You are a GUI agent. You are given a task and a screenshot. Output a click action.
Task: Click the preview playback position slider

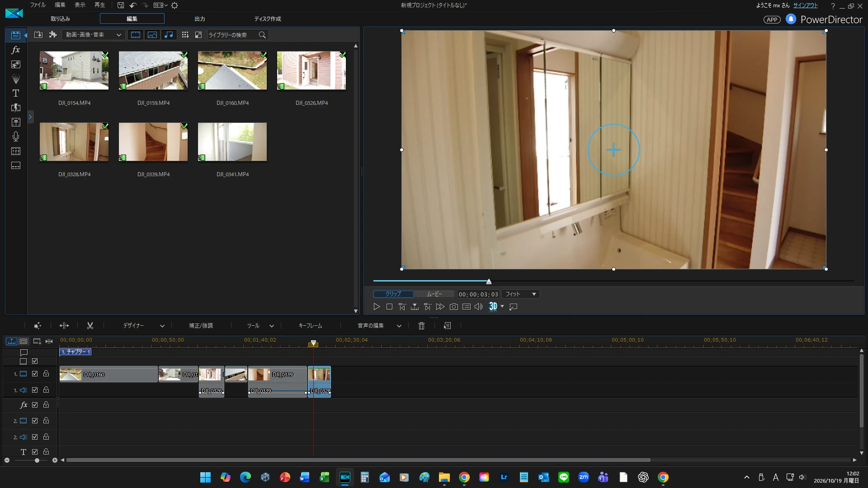489,282
